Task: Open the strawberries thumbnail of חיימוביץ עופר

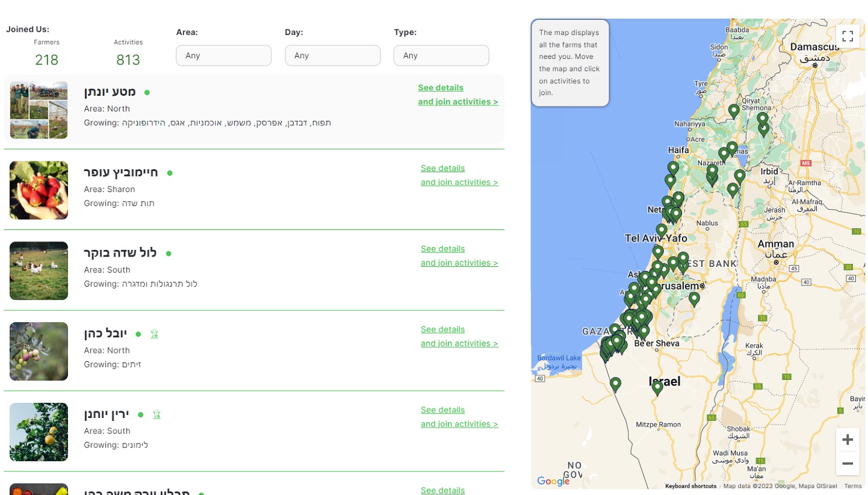Action: pos(39,190)
